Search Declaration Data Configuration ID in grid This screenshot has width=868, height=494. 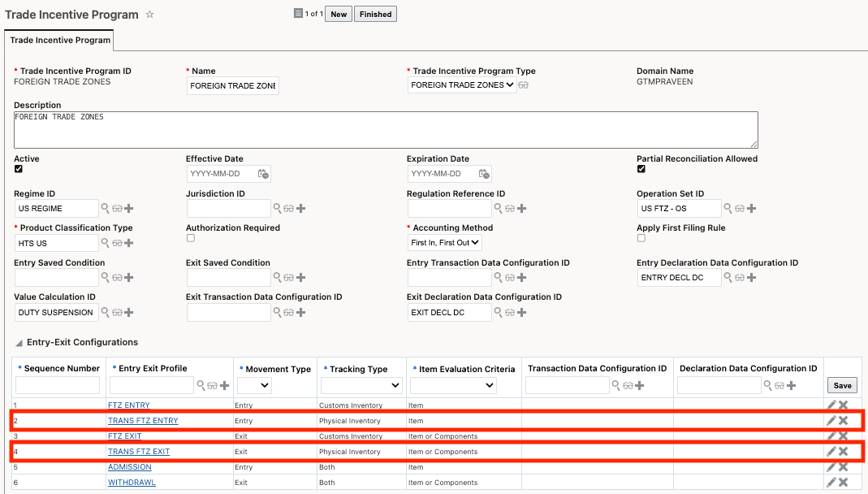(x=768, y=385)
